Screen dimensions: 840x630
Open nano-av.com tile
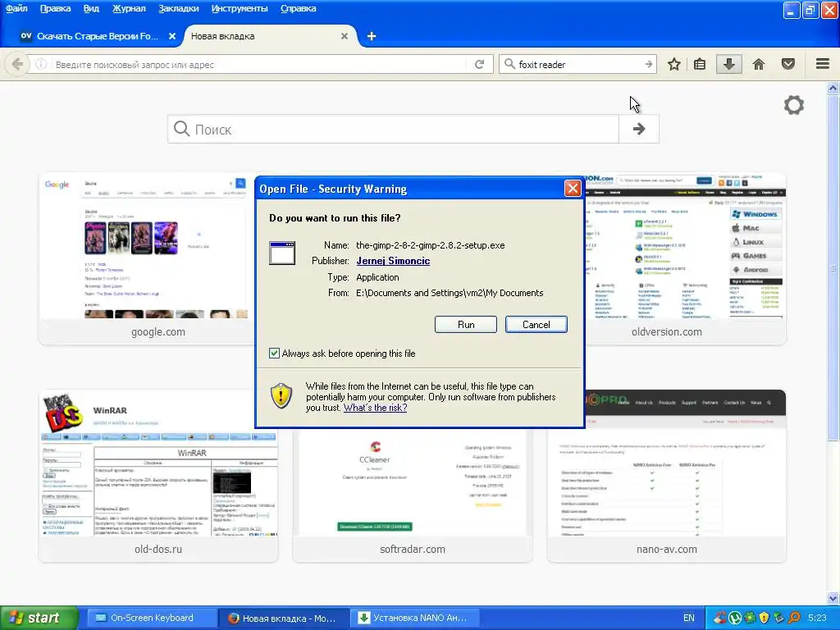666,476
